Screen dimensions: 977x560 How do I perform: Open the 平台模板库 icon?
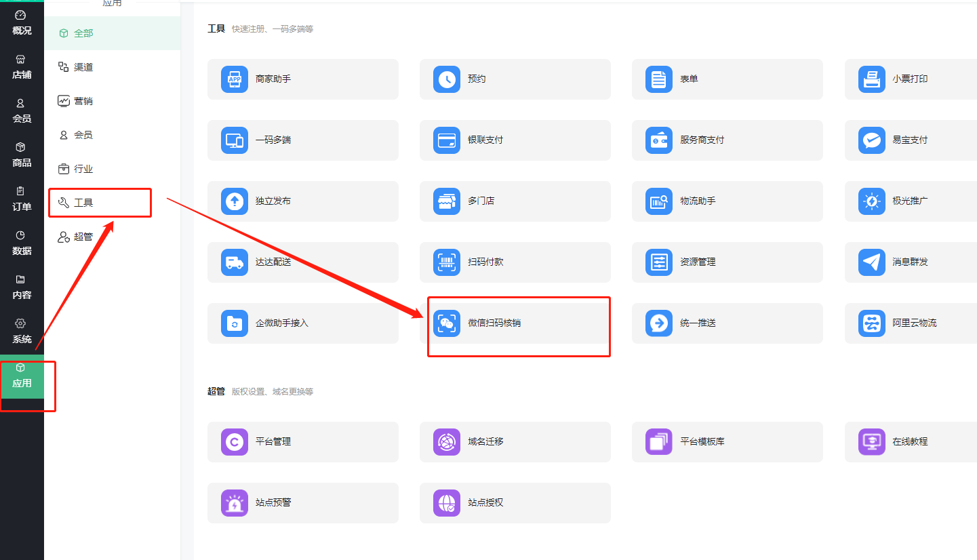(x=659, y=442)
